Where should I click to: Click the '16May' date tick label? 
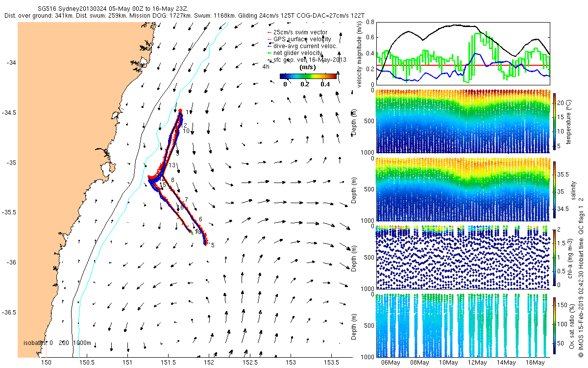[535, 363]
